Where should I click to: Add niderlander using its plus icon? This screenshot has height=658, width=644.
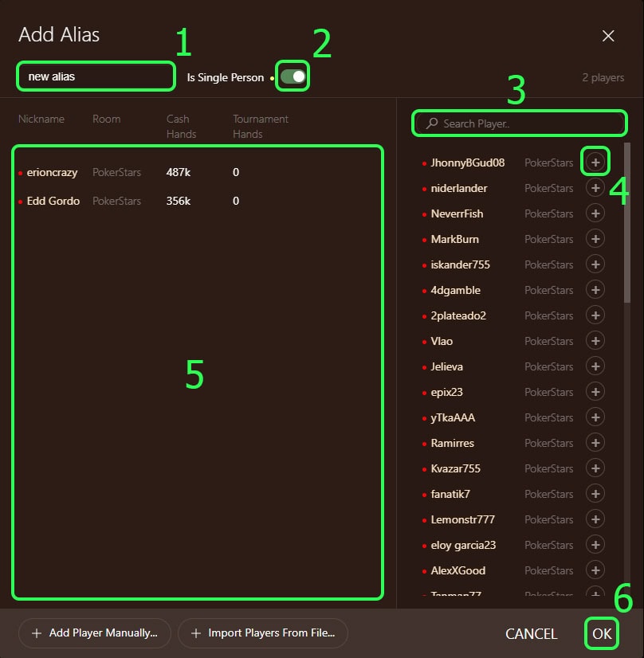click(595, 188)
